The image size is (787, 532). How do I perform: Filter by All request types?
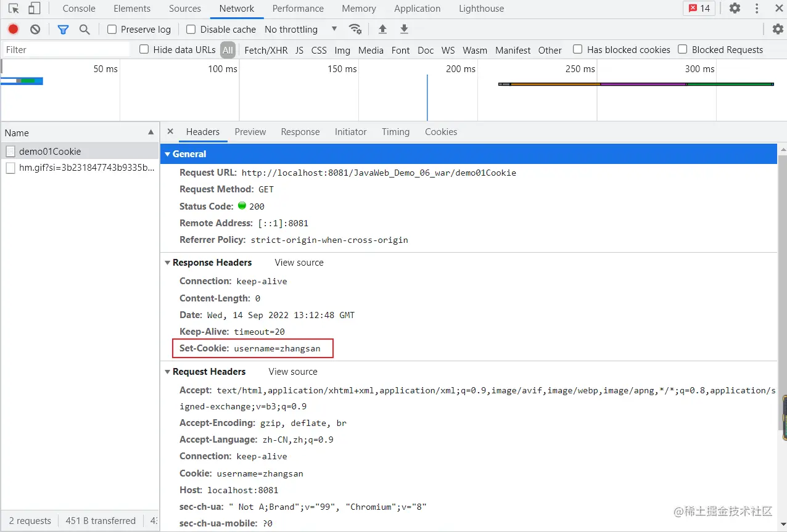(228, 50)
